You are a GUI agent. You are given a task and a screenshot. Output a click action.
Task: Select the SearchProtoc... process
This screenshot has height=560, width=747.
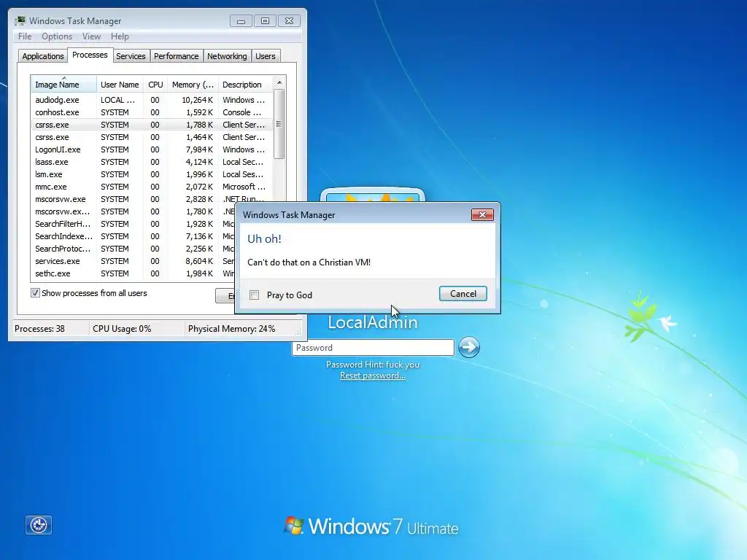[133, 249]
